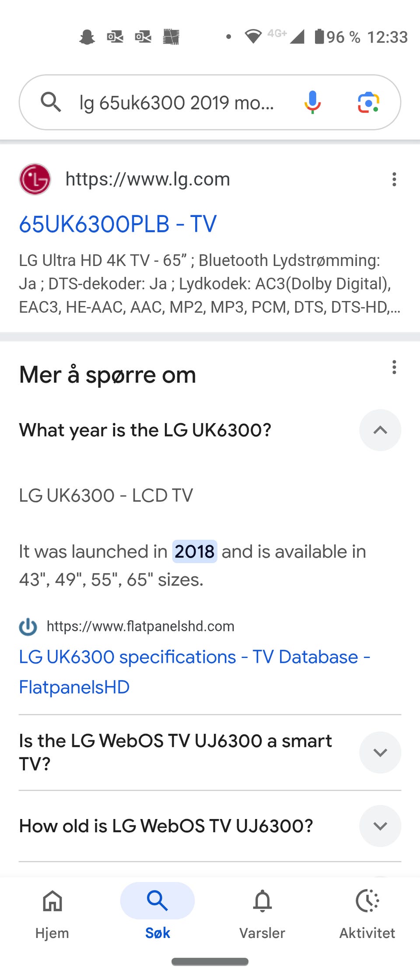Open Google Lens camera search
This screenshot has width=420, height=980.
pos(368,102)
